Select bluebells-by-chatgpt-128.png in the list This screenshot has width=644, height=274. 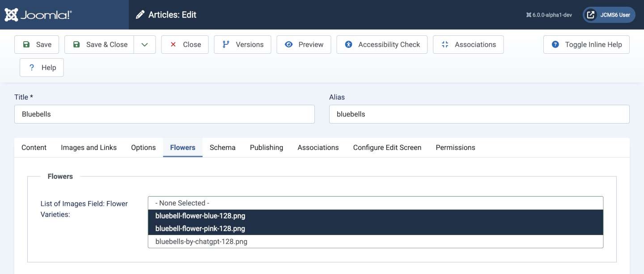click(201, 241)
